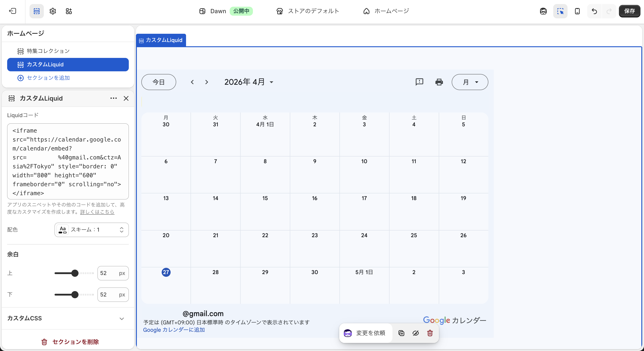The height and width of the screenshot is (351, 644).
Task: Open the calendar 月 view dropdown
Action: 470,82
